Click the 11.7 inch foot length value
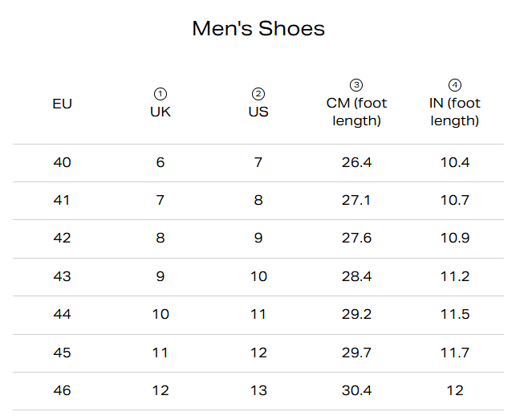 click(455, 353)
